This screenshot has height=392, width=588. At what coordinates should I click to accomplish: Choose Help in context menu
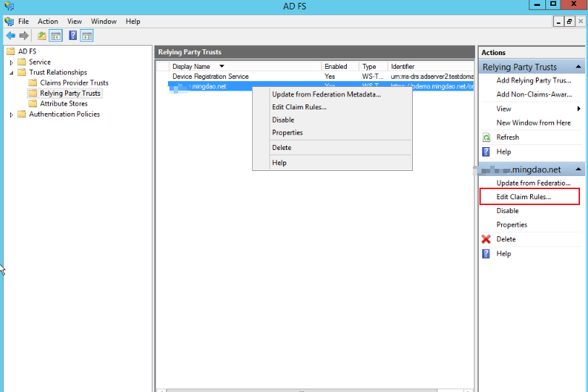click(279, 163)
